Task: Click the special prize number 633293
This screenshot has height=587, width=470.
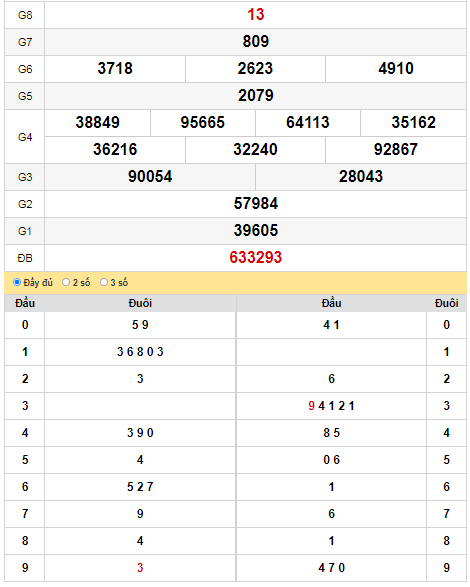Action: click(255, 258)
